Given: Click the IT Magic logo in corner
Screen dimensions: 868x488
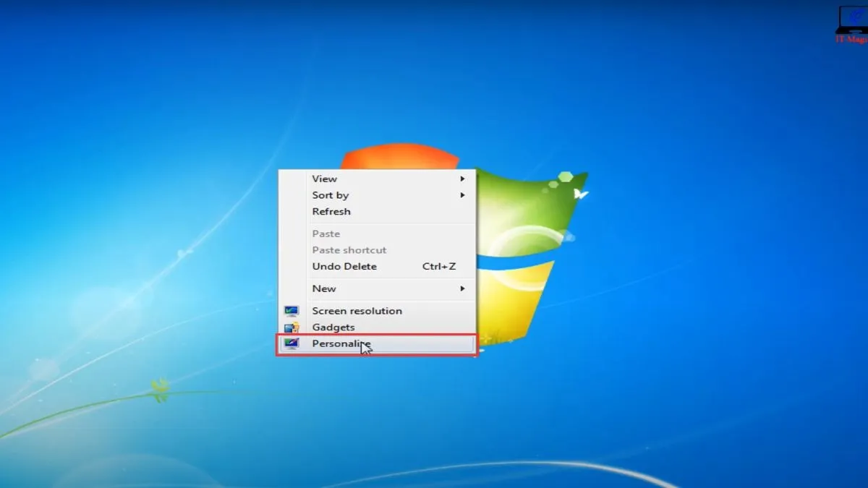Looking at the screenshot, I should click(x=853, y=23).
